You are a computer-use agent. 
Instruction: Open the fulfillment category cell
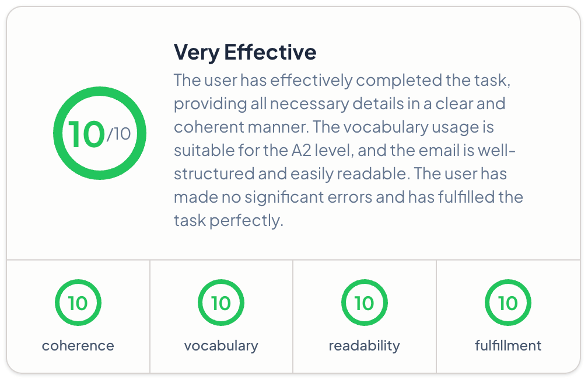tap(508, 316)
